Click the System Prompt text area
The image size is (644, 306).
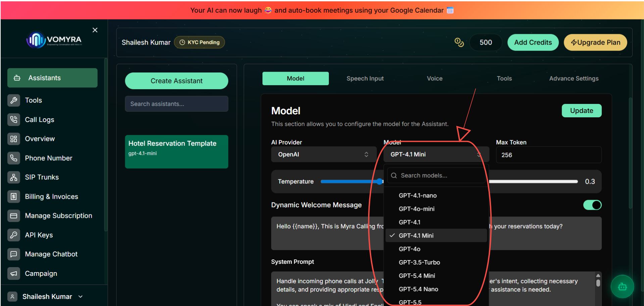(436, 289)
